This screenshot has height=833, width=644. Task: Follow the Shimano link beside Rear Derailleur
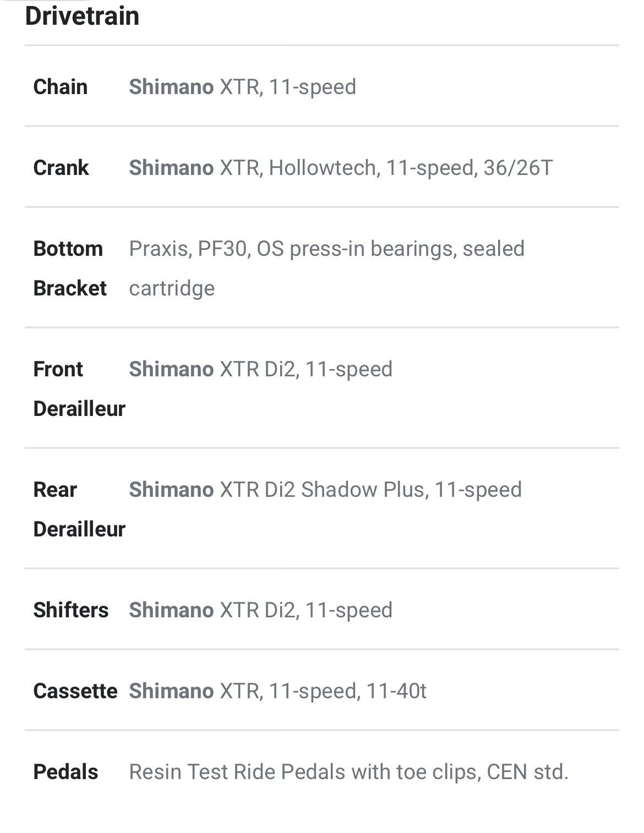[x=171, y=490]
